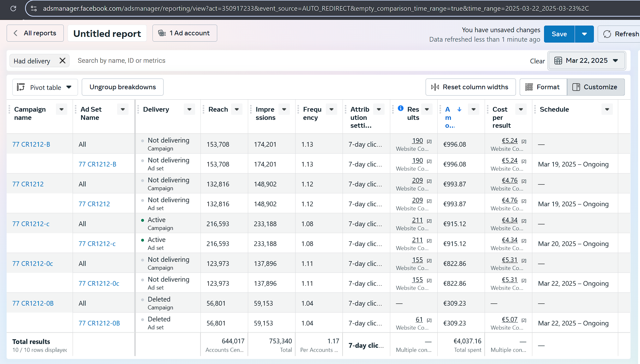Open the Schedule column menu
Viewport: 640px width, 364px height.
[607, 109]
